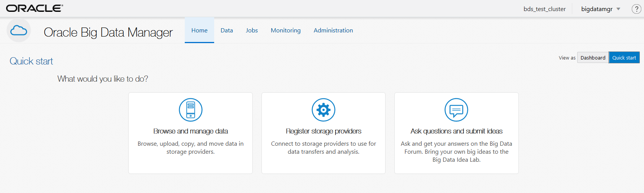Select the Quick start view button

point(624,58)
